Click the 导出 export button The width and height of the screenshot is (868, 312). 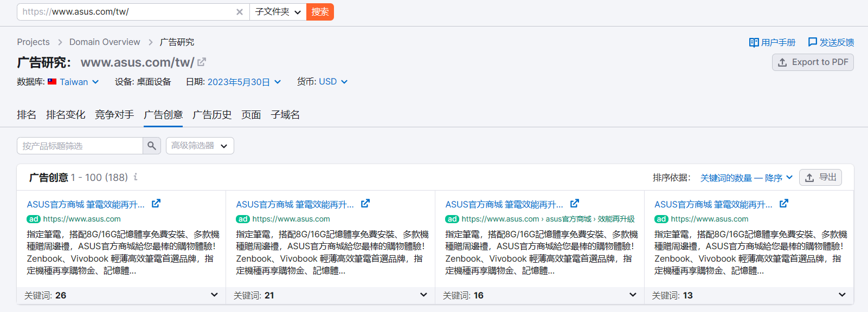820,178
